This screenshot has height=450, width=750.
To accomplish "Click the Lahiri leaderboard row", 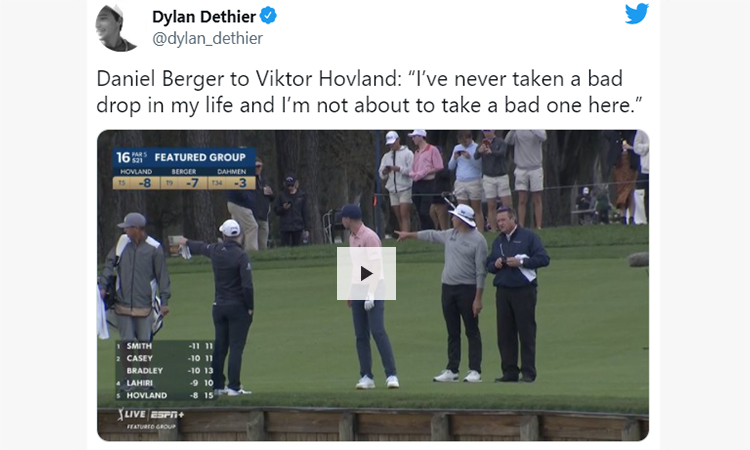I will pos(165,383).
